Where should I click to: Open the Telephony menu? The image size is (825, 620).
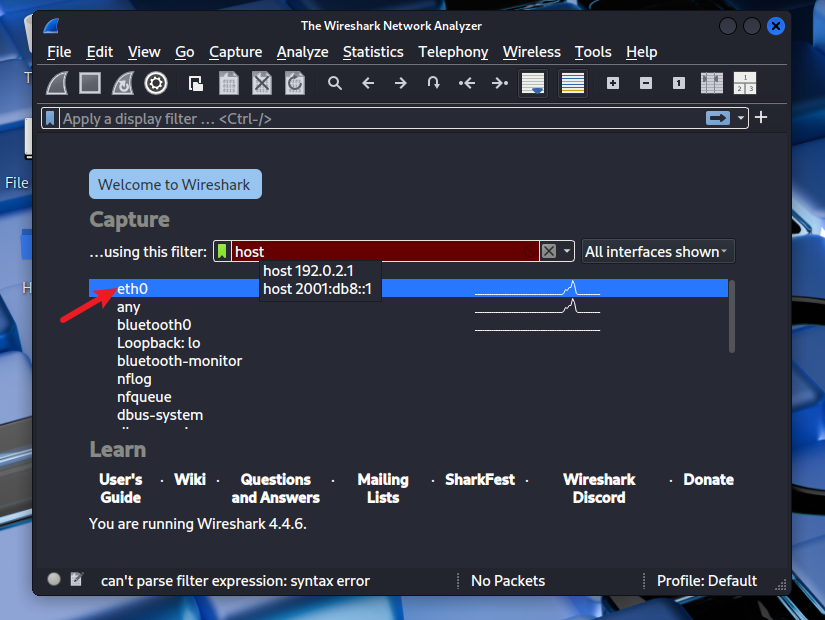point(453,52)
